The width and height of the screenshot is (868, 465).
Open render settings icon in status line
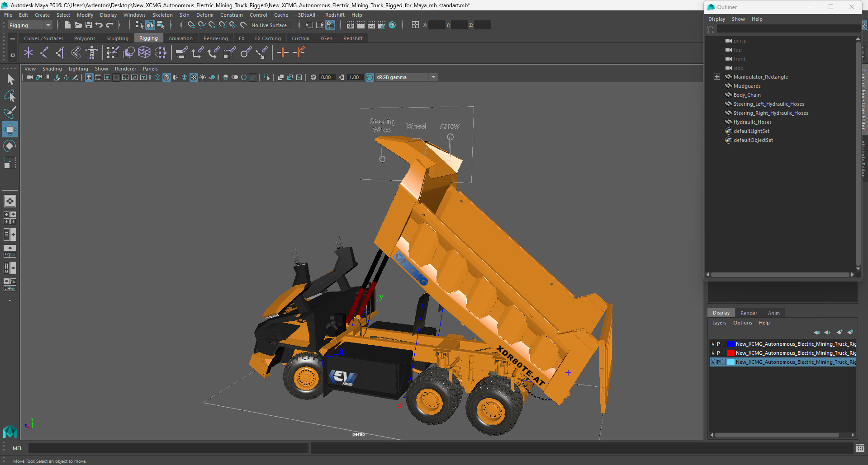(x=382, y=25)
